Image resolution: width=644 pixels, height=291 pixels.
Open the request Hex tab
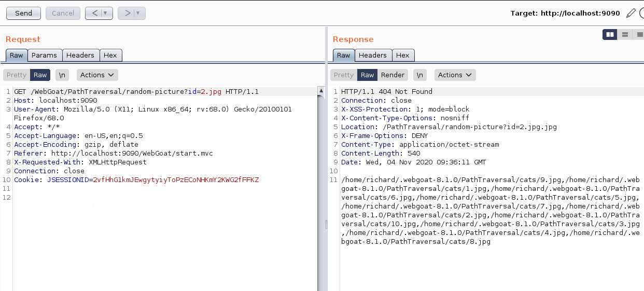click(110, 55)
